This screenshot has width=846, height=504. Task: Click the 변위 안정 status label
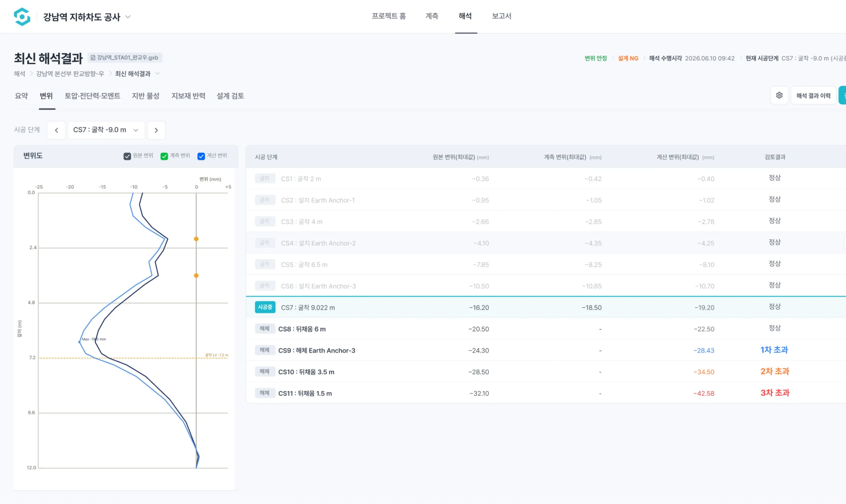pos(595,58)
